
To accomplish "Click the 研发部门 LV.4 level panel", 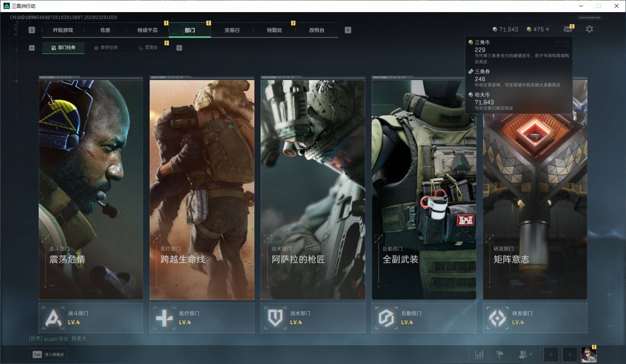I will pos(535,318).
